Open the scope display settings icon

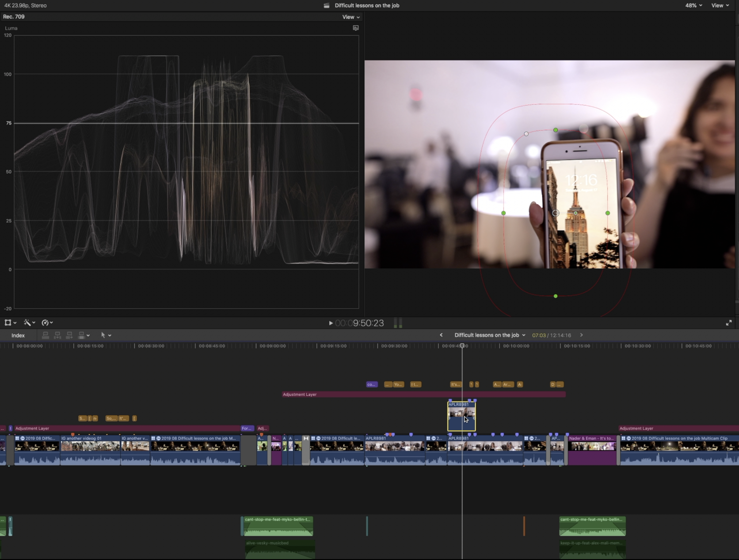coord(355,28)
